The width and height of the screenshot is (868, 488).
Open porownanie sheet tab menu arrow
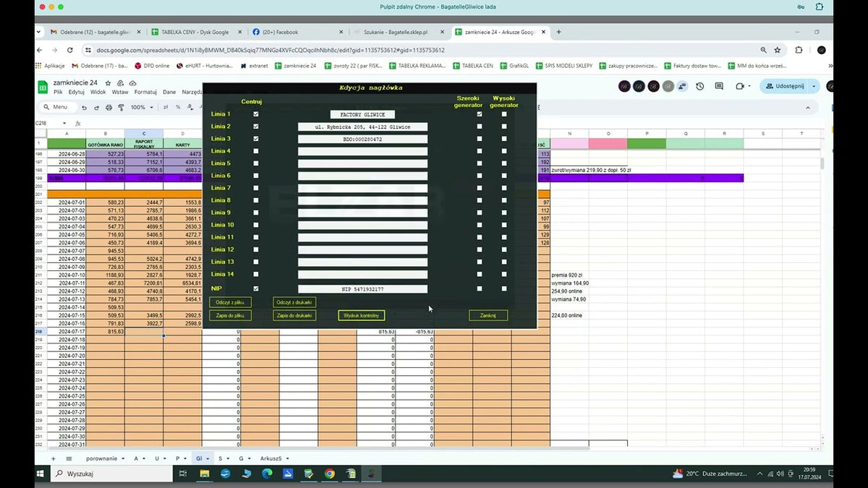(124, 459)
